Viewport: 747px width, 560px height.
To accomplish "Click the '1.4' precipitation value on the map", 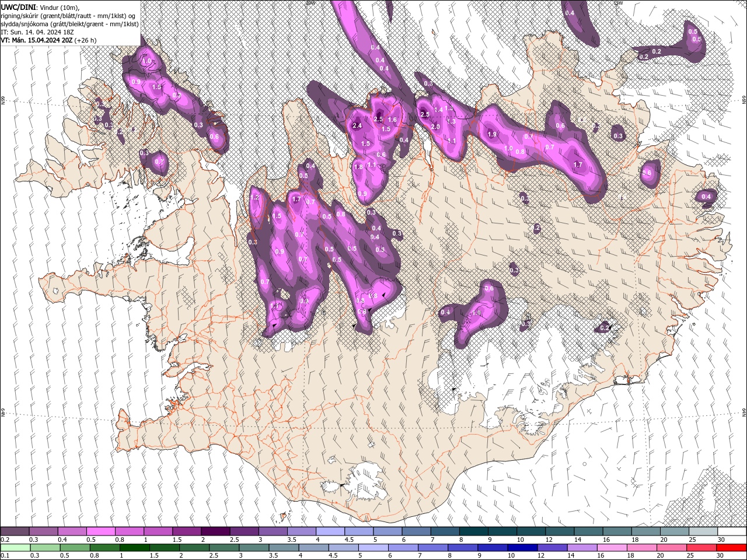I will click(x=438, y=110).
